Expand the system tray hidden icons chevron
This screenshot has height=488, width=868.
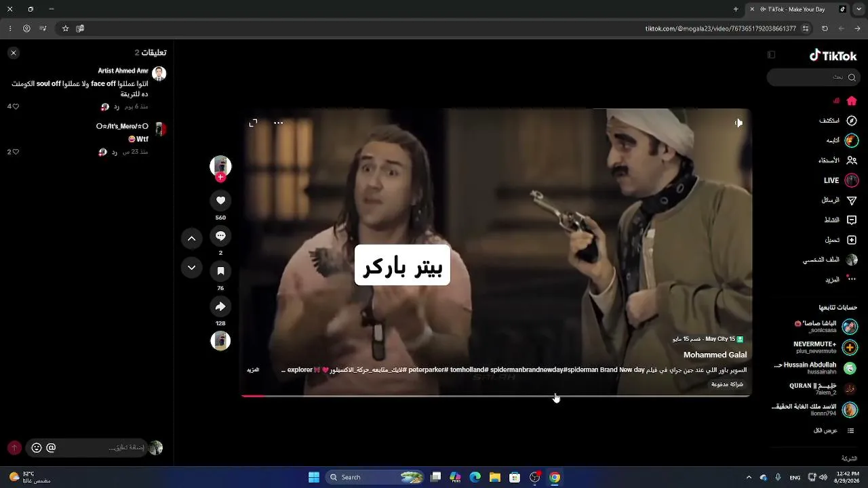point(749,477)
